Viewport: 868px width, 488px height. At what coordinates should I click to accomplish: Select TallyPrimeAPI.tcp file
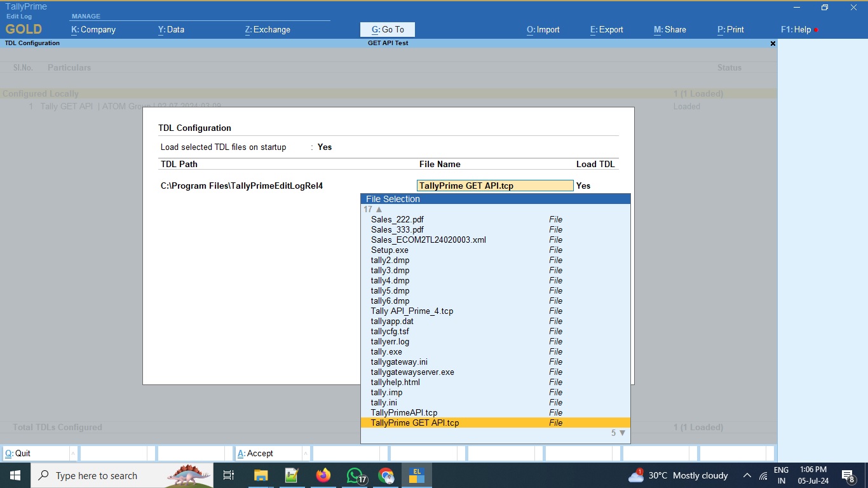[x=496, y=412]
